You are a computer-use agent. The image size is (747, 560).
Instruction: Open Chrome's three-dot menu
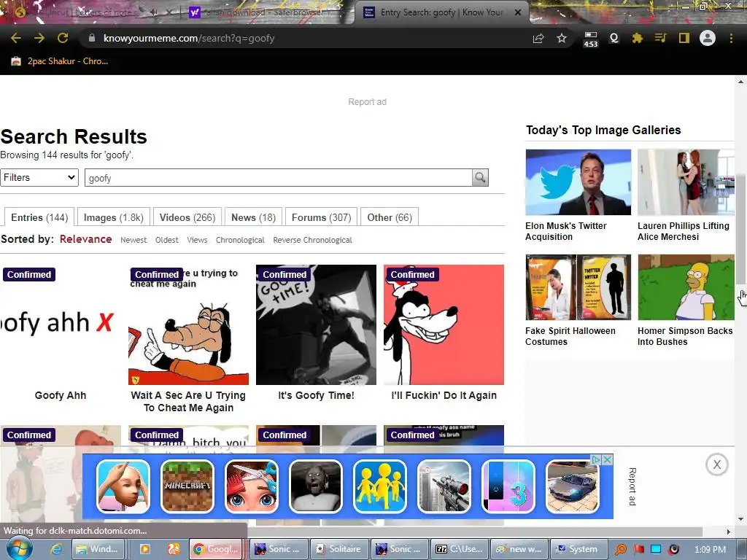(x=731, y=38)
